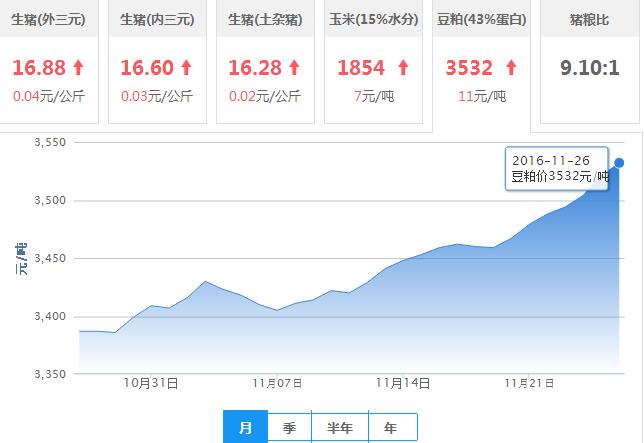Click the highlighted 2016-11-26 data point
This screenshot has width=644, height=443.
click(x=619, y=163)
